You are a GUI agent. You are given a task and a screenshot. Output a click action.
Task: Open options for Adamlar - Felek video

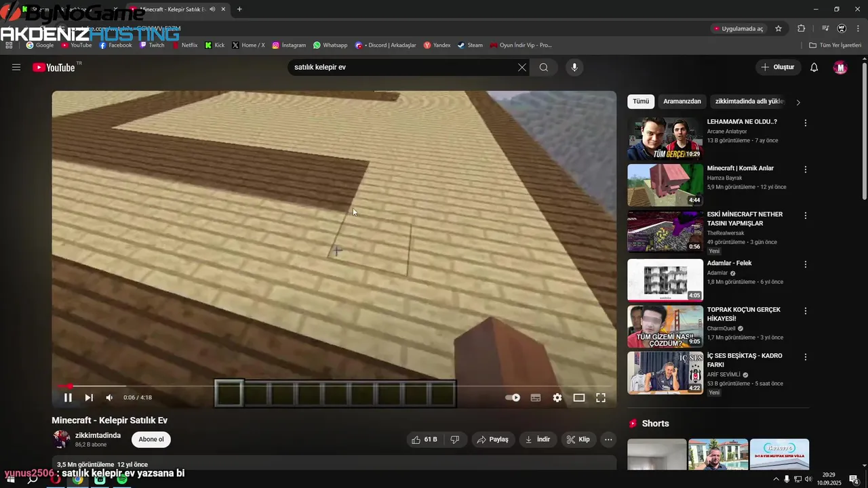point(806,264)
